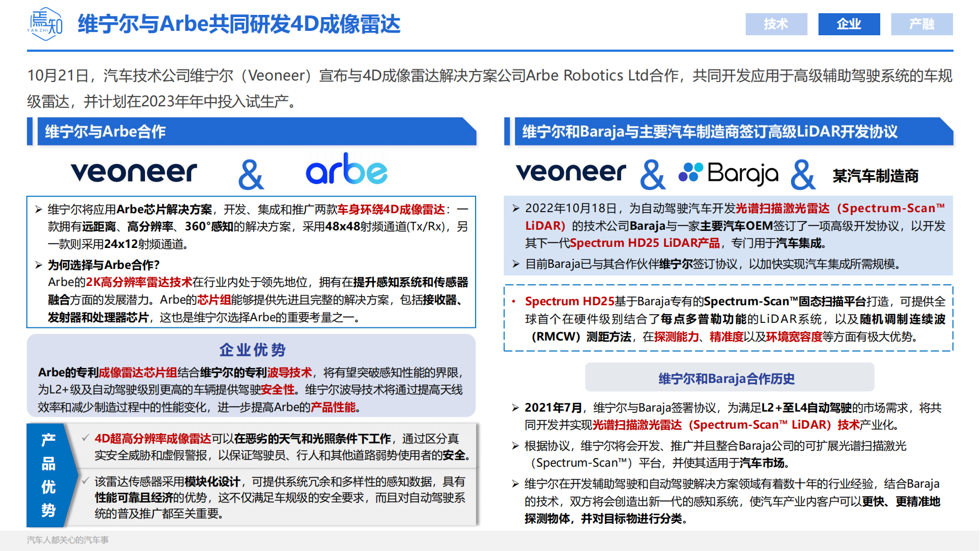Click the arrow bullet before 目前Baraja已与其合作伙伴

[516, 264]
